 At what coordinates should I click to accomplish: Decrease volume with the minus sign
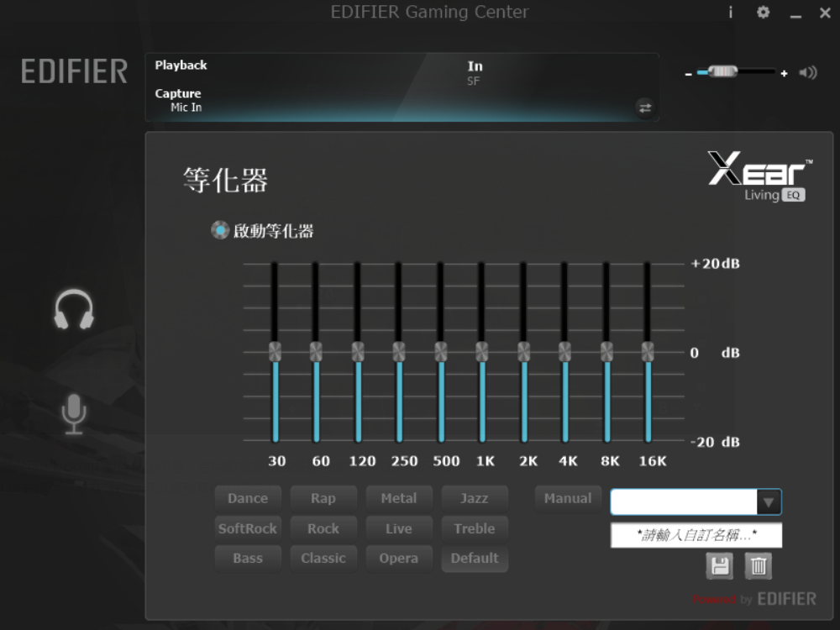[689, 74]
